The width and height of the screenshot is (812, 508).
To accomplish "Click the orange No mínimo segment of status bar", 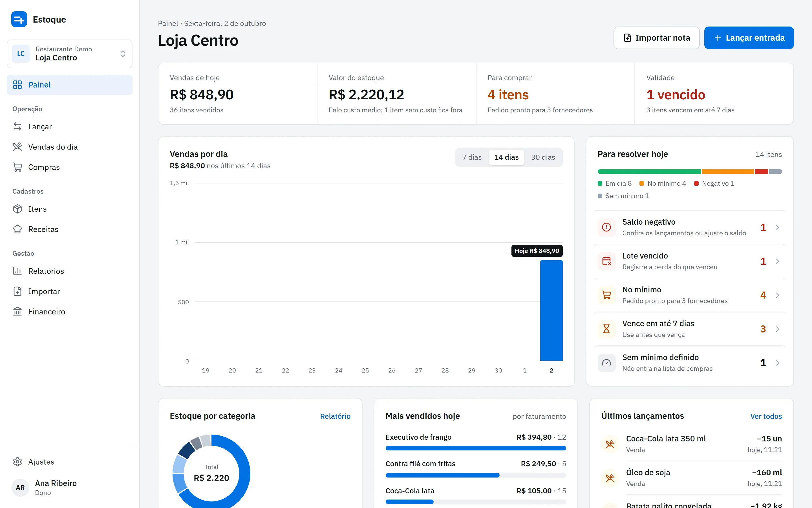I will tap(728, 172).
